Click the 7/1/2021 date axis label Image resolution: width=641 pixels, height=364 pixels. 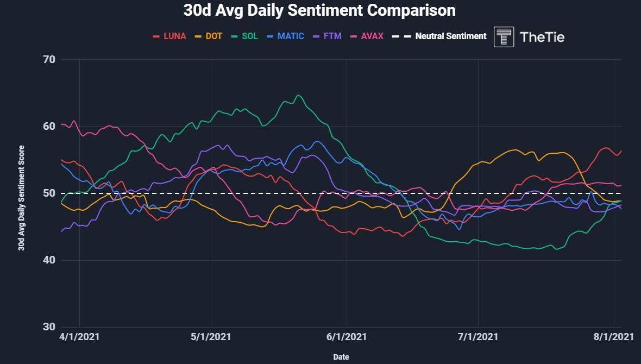pyautogui.click(x=478, y=337)
